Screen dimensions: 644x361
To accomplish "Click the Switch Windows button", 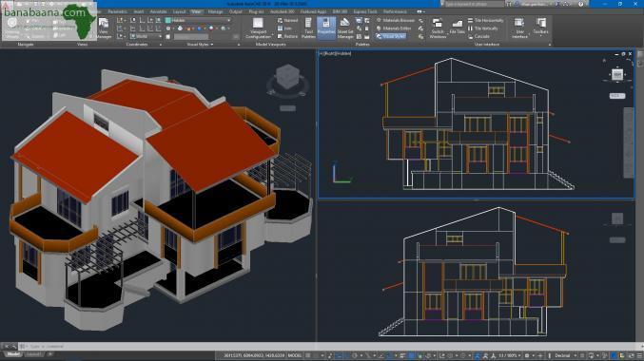I will [x=438, y=28].
